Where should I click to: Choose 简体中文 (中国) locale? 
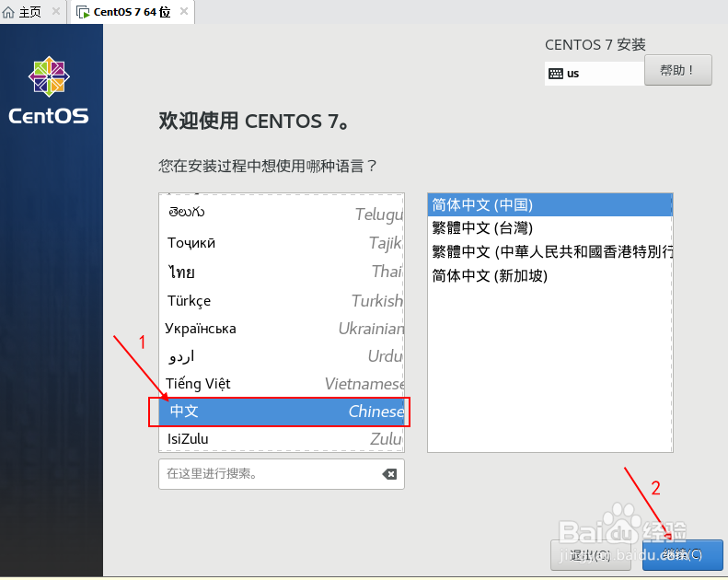pyautogui.click(x=549, y=204)
